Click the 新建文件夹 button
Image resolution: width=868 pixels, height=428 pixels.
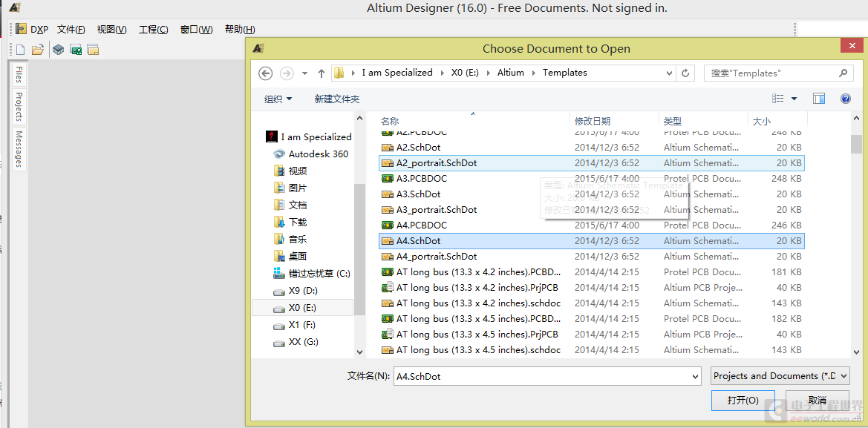tap(337, 99)
